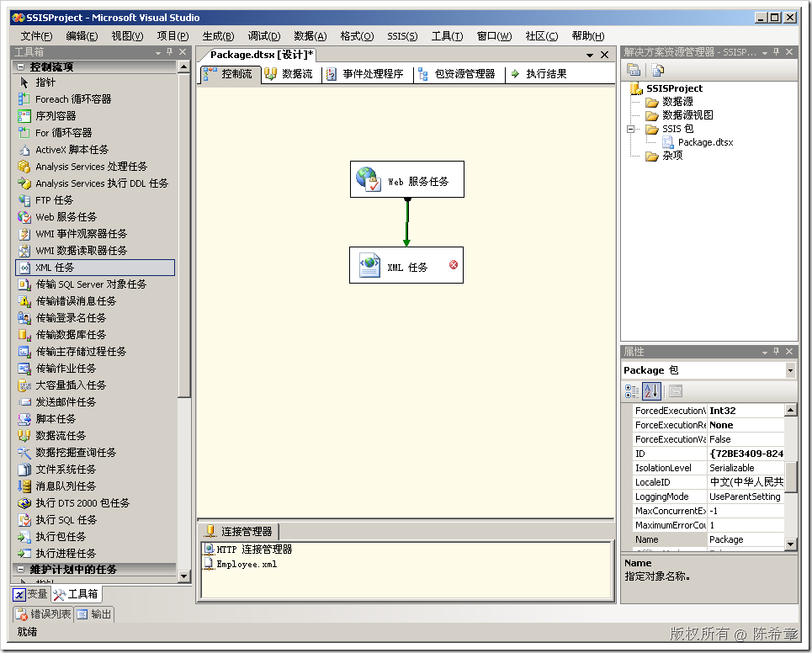Open solution explorer window position dropdown

click(x=764, y=52)
